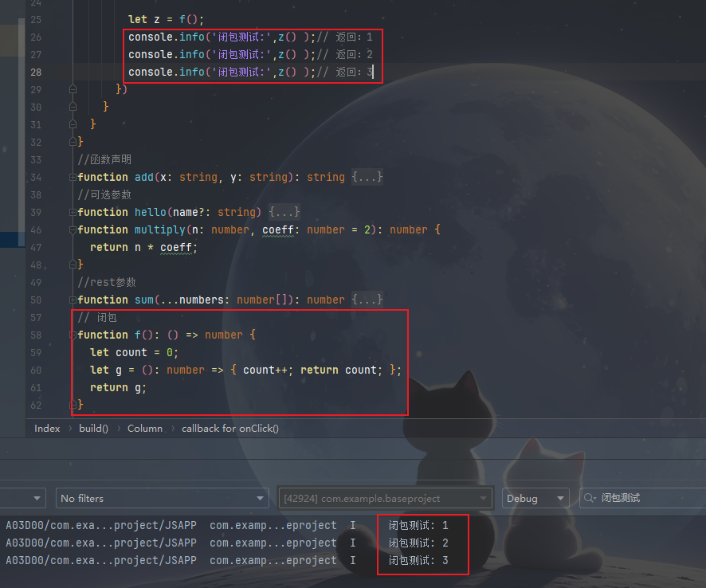Open the partially visible dropdown left of No filters

(23, 498)
